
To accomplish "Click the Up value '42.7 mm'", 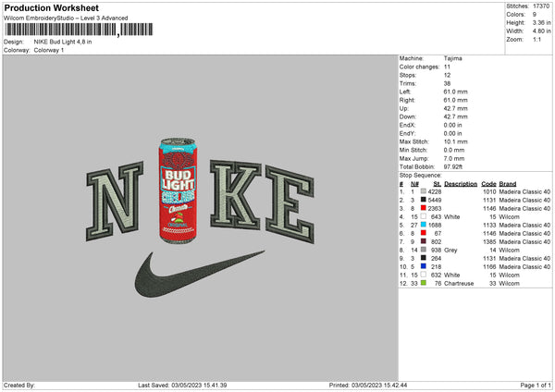I will point(455,108).
